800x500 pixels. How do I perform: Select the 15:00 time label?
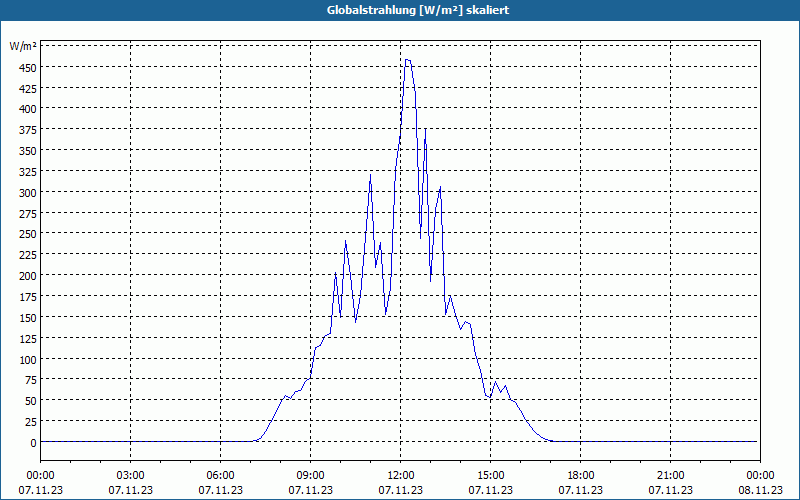tap(490, 476)
